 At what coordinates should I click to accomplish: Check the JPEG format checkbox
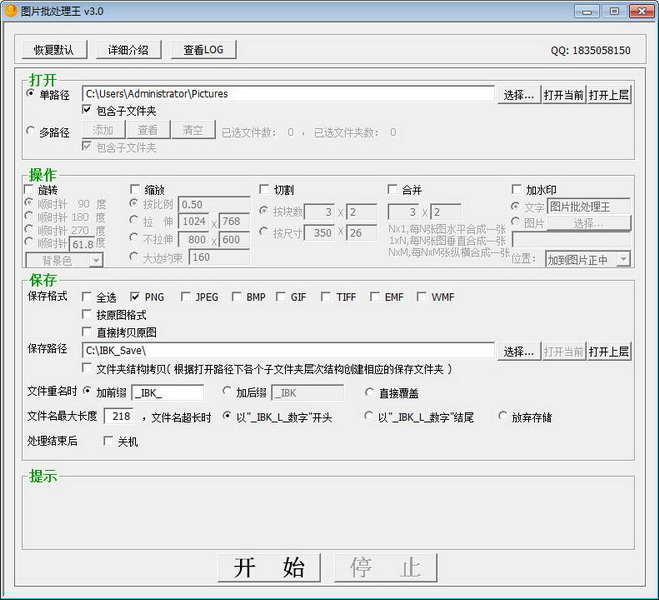pos(185,297)
